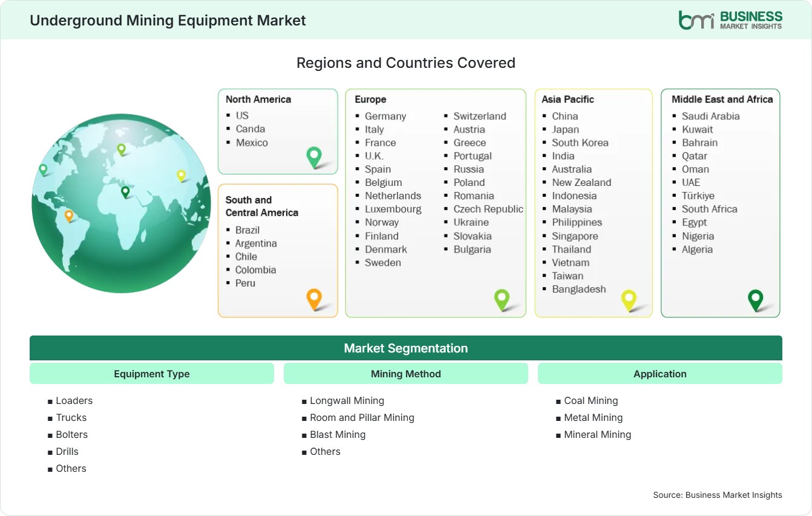Click the orange pin in South and Central America card
Screen dimensions: 812x516
[x=314, y=300]
